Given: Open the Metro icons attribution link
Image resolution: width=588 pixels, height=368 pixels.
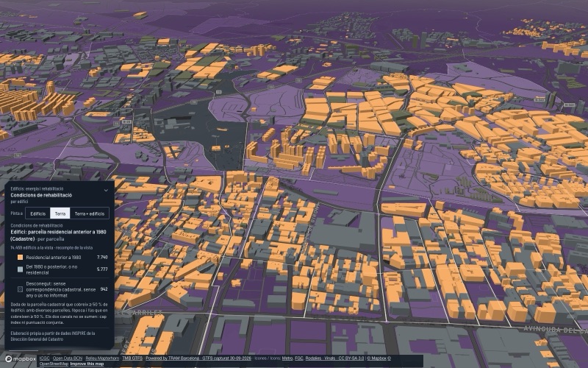Looking at the screenshot, I should click(x=287, y=358).
